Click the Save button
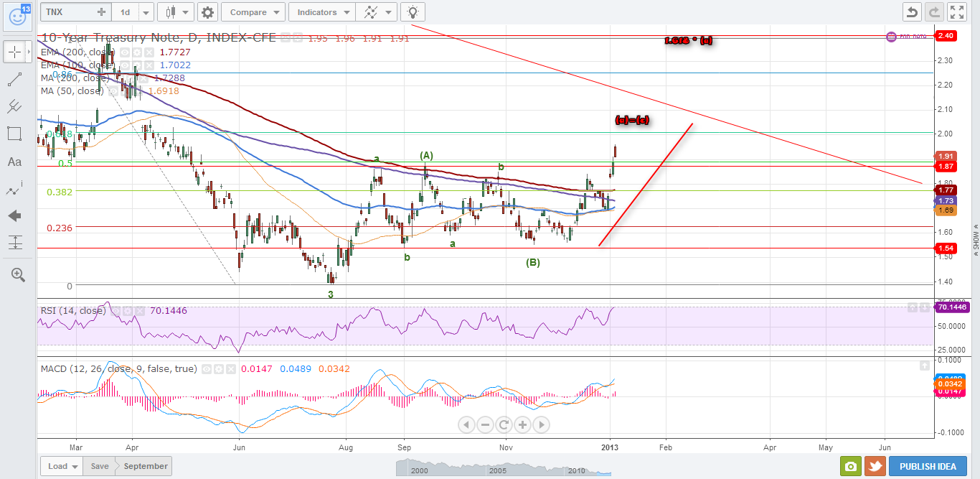Viewport: 980px width, 479px height. [x=99, y=466]
